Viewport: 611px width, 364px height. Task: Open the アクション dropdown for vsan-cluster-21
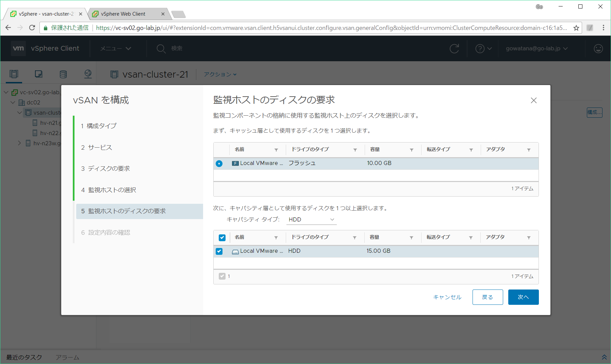[x=220, y=74]
